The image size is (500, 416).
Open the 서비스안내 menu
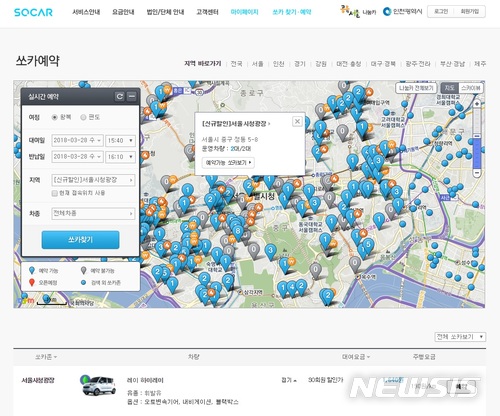click(86, 12)
